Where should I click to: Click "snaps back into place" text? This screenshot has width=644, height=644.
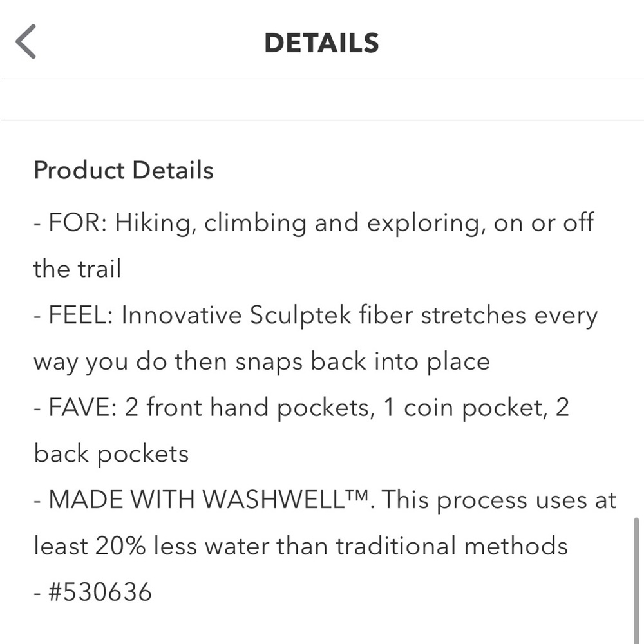click(x=362, y=361)
